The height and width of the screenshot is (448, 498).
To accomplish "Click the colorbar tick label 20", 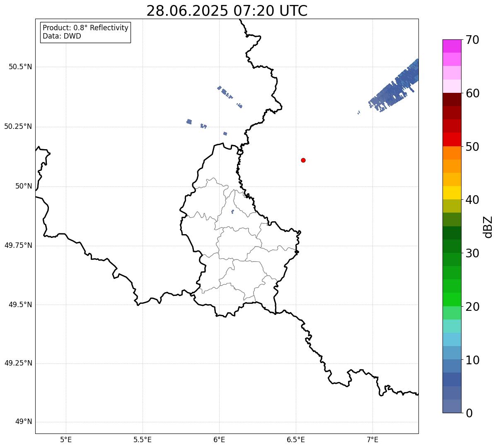I will pos(472,307).
